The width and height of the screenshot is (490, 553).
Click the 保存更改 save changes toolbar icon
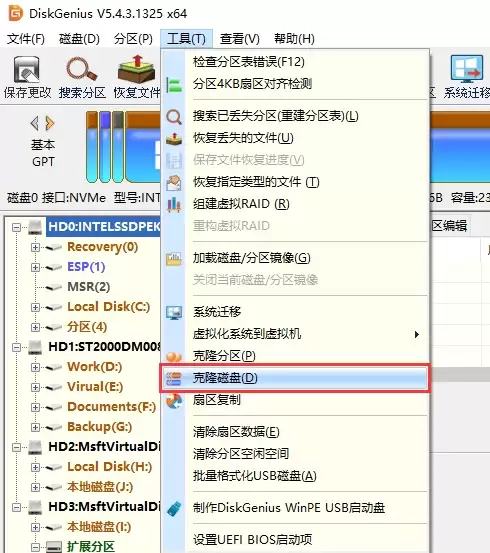click(x=26, y=70)
